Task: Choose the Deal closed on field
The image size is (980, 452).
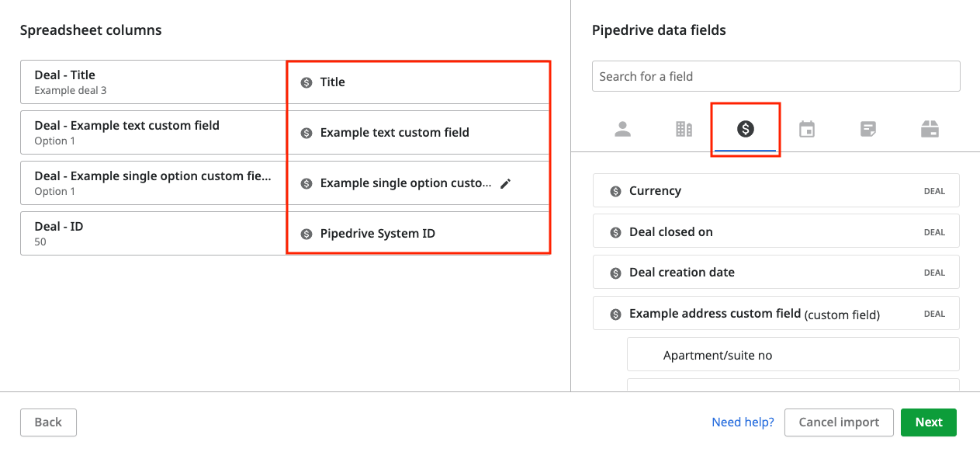Action: (776, 231)
